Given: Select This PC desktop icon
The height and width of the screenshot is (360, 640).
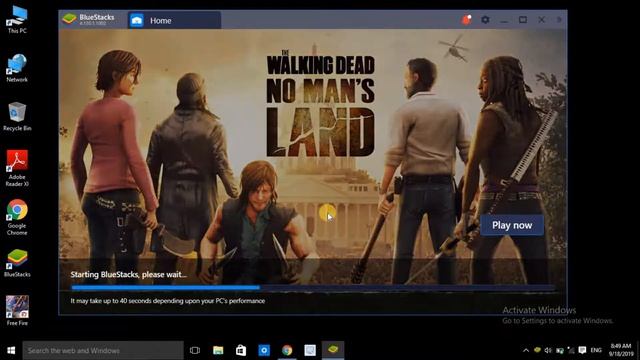Looking at the screenshot, I should pos(17,20).
